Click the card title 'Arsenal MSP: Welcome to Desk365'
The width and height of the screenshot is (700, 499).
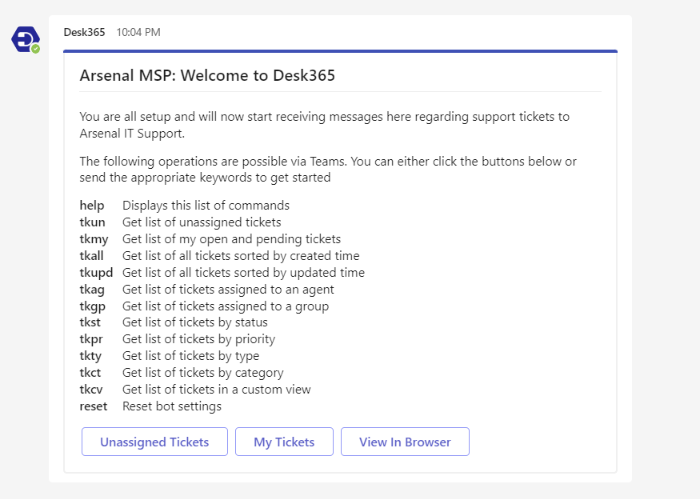click(x=207, y=75)
